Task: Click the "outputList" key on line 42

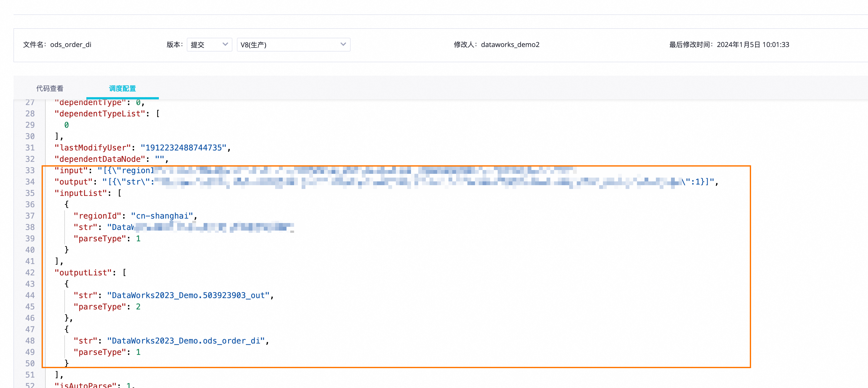Action: coord(83,273)
